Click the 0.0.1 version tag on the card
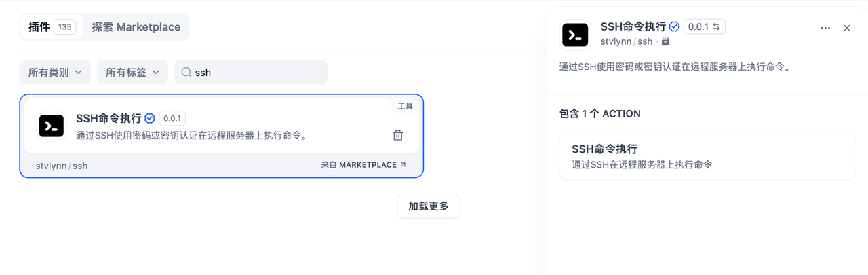 172,118
